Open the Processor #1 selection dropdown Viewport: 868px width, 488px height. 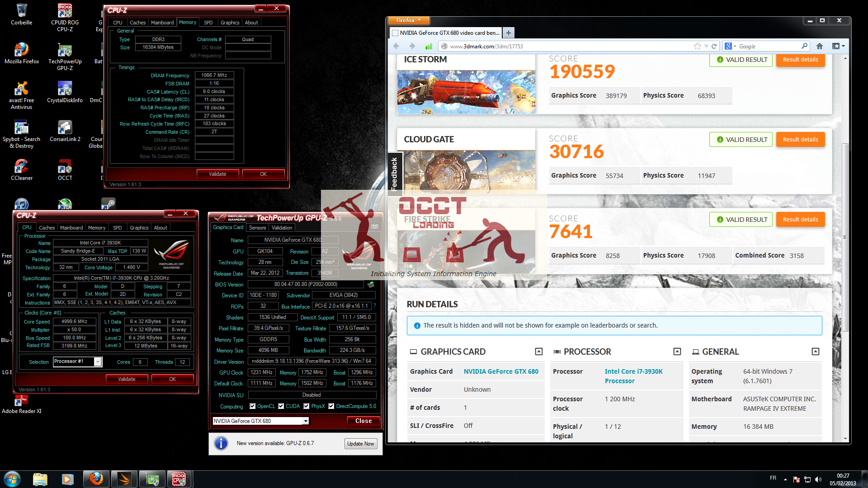98,361
